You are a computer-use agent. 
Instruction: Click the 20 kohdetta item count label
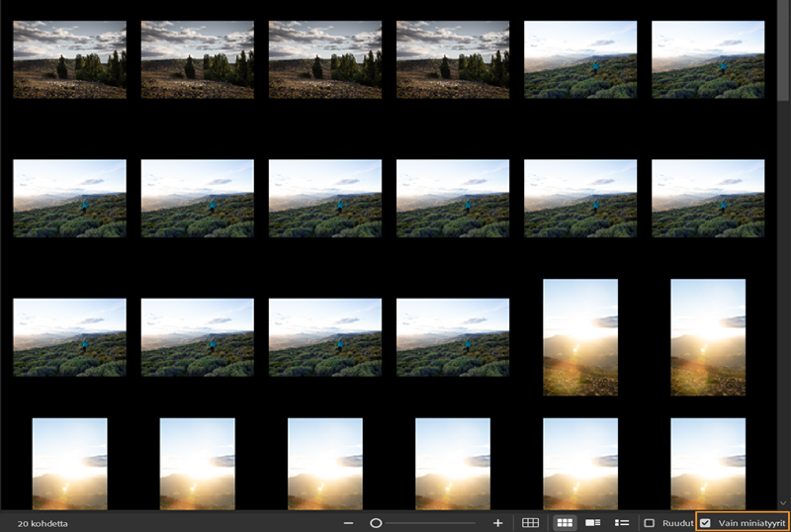[43, 522]
